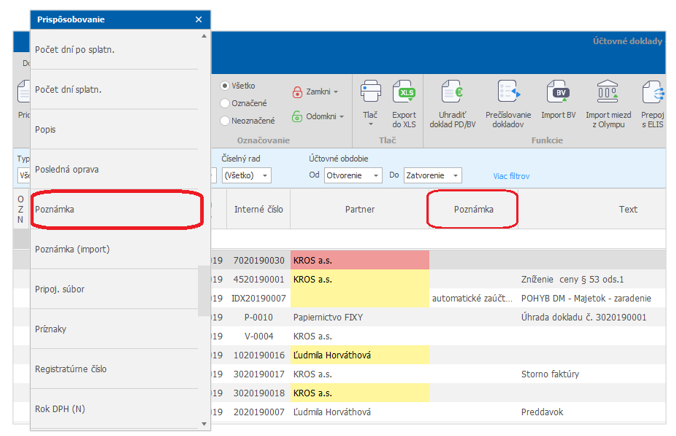Select the Označené radio option
The height and width of the screenshot is (436, 676).
click(244, 103)
